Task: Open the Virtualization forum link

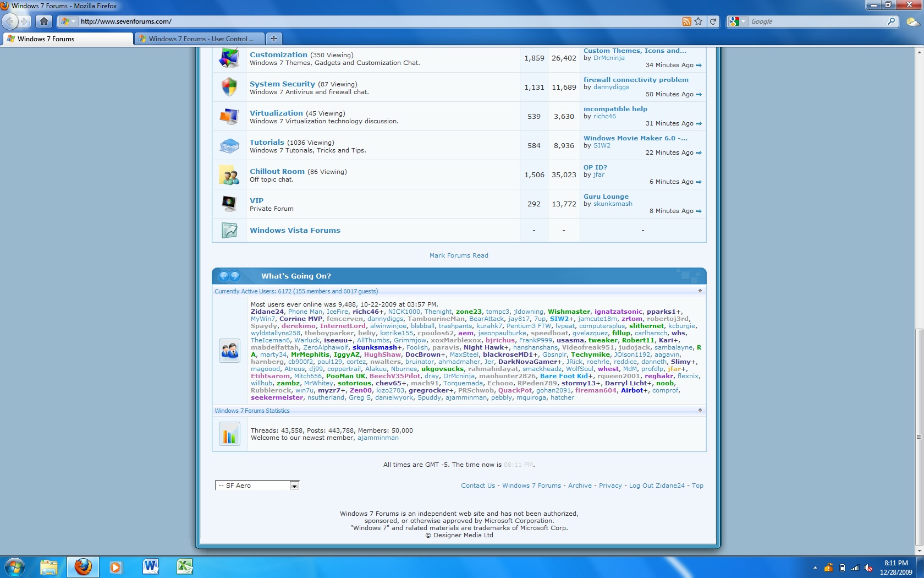Action: tap(276, 113)
